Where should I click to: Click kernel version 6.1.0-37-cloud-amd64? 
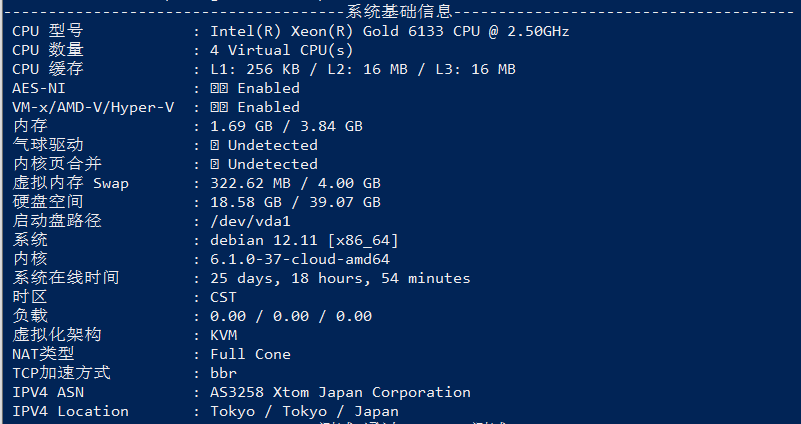300,260
